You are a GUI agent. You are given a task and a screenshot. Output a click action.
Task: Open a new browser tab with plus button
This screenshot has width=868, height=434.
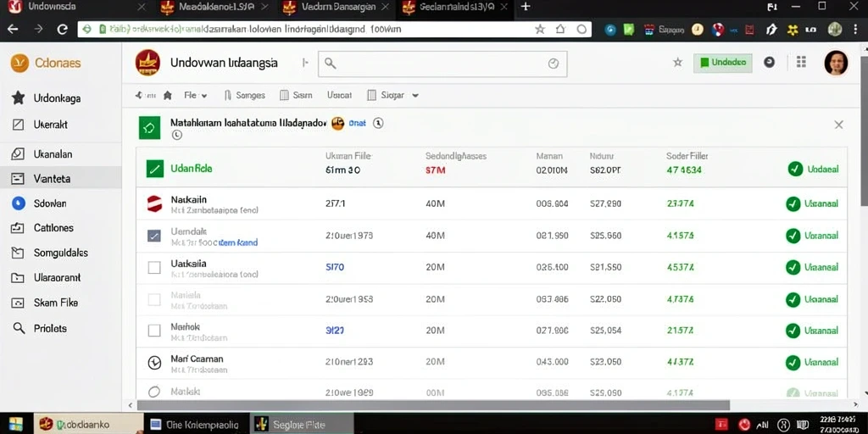point(526,7)
